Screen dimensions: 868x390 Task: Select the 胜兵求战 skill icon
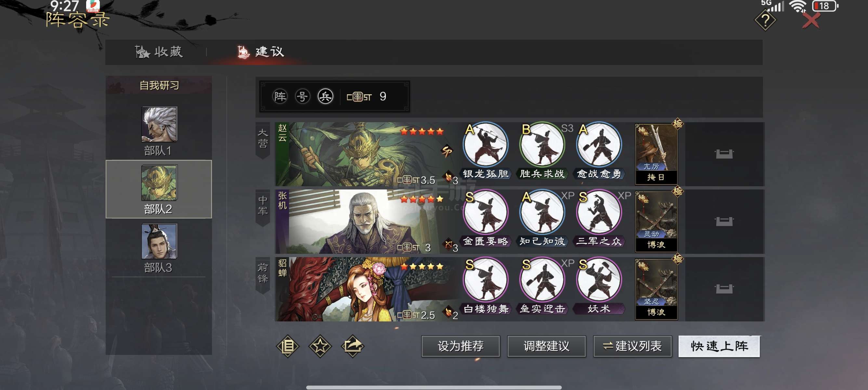coord(542,145)
